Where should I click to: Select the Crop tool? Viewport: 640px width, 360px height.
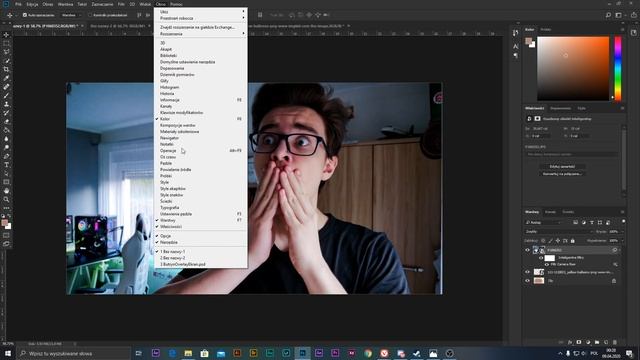(x=6, y=69)
